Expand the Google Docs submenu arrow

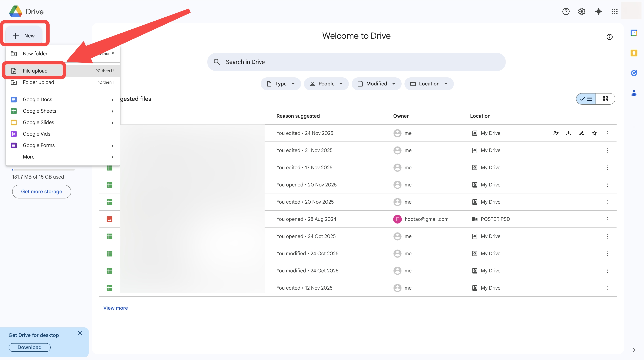[x=112, y=100]
